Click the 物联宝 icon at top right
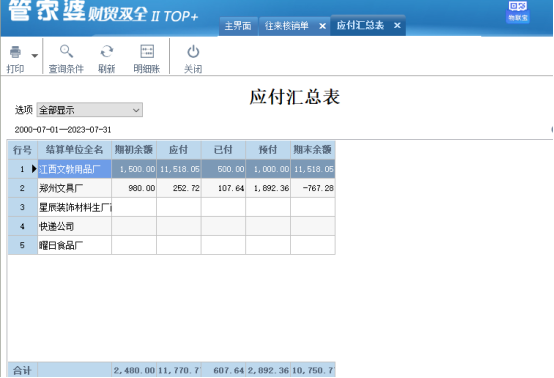This screenshot has height=378, width=554. 518,11
